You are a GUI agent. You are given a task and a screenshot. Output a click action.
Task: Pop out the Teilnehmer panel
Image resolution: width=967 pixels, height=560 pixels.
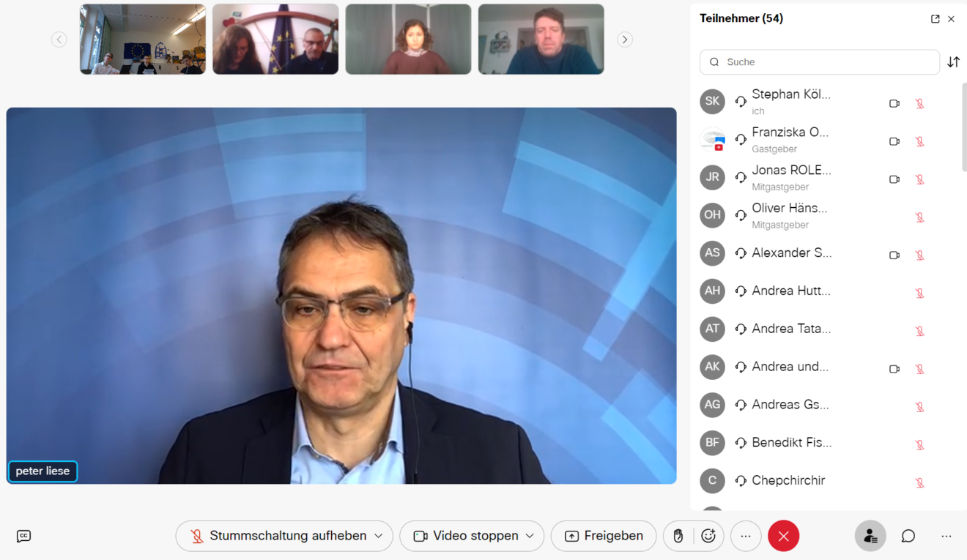pos(935,19)
